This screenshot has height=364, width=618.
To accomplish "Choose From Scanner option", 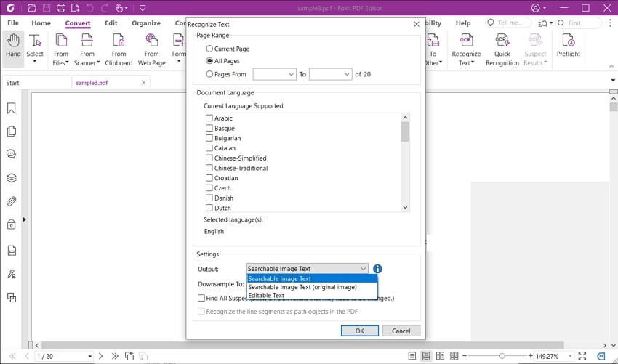I will (87, 49).
